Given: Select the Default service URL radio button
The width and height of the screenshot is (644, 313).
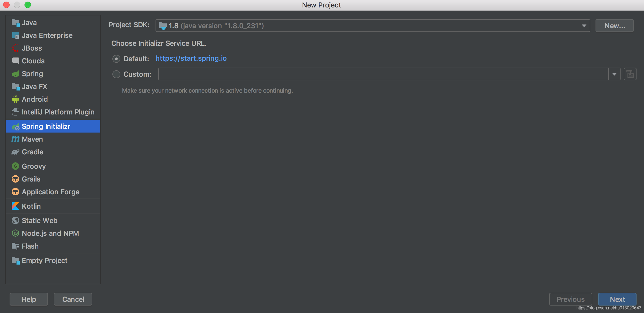Looking at the screenshot, I should [116, 59].
